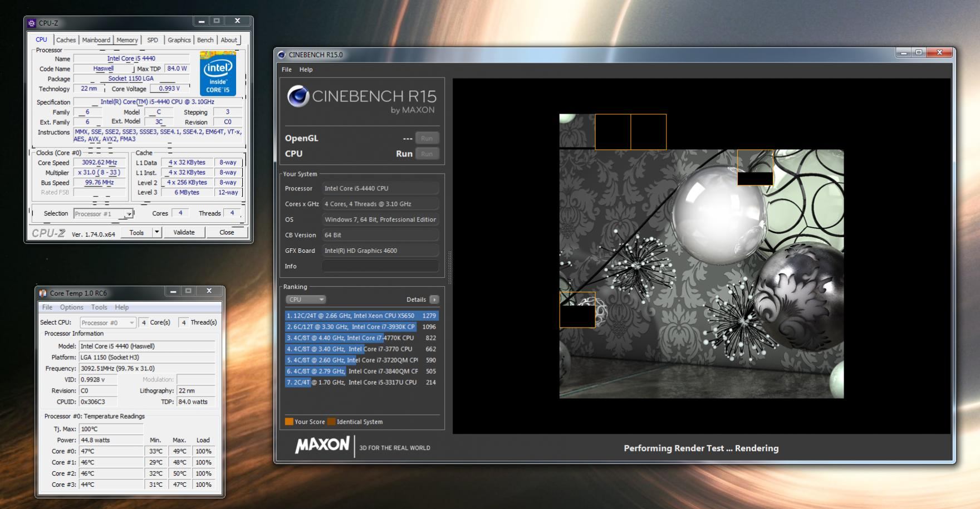The image size is (980, 509).
Task: Switch to the Memory tab in CPU-Z
Action: click(127, 40)
